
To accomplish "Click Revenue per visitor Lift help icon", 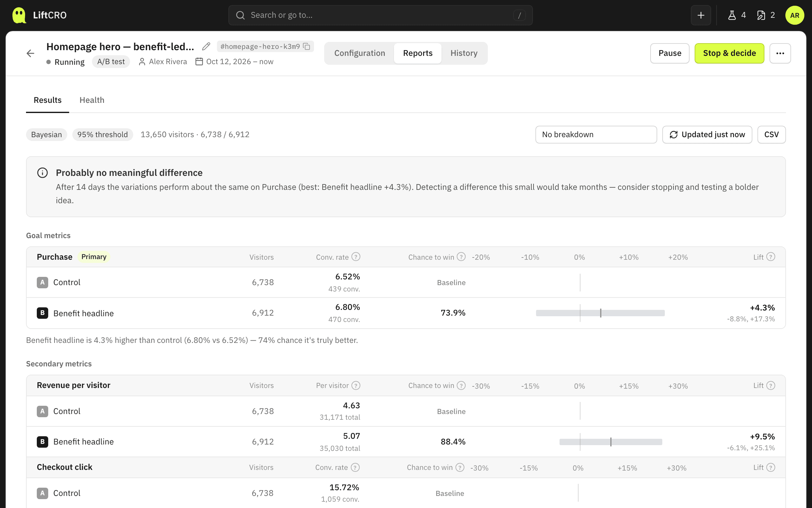I will pos(771,385).
